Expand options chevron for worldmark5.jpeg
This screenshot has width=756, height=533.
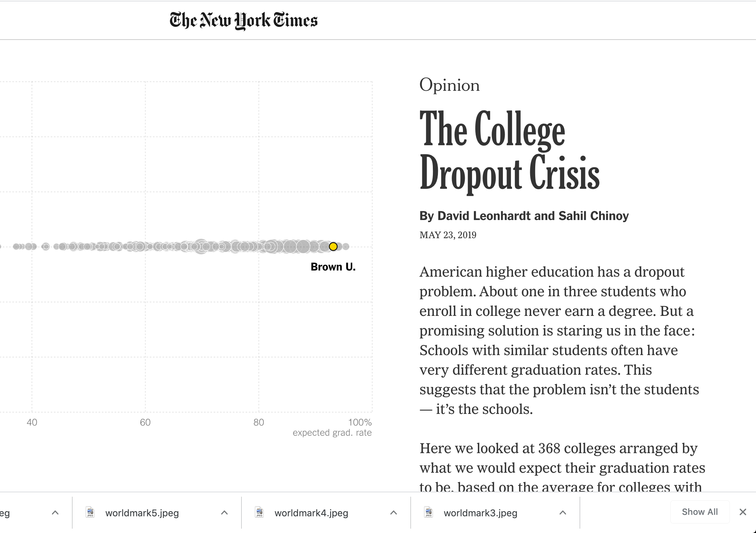click(224, 513)
